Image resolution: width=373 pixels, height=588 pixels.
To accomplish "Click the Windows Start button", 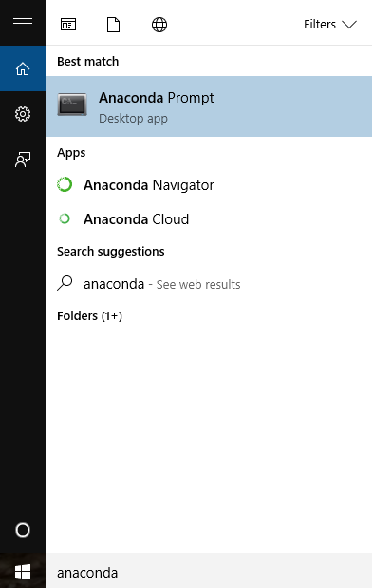I will pyautogui.click(x=23, y=572).
